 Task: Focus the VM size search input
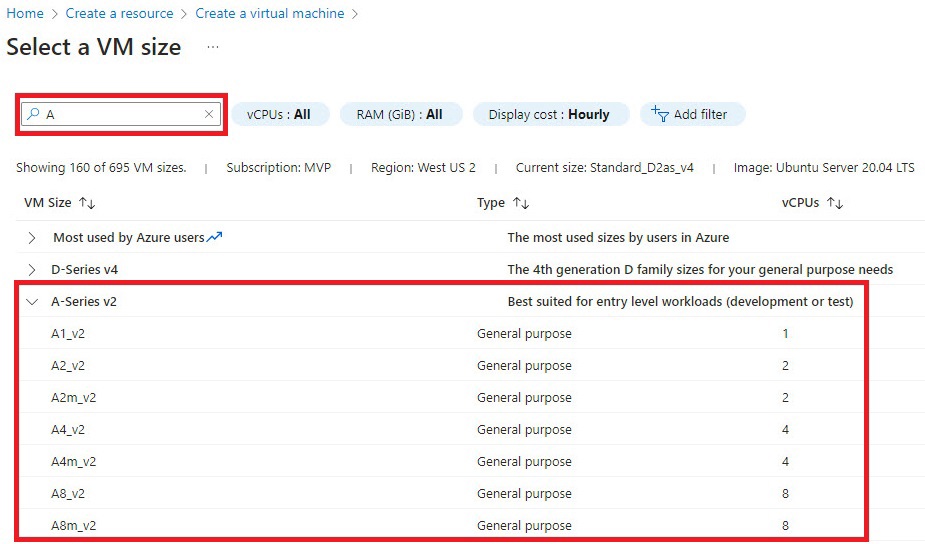click(x=121, y=114)
